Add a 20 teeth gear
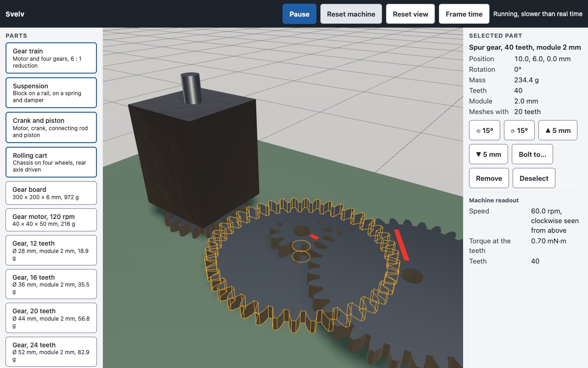588x368 pixels. (51, 318)
